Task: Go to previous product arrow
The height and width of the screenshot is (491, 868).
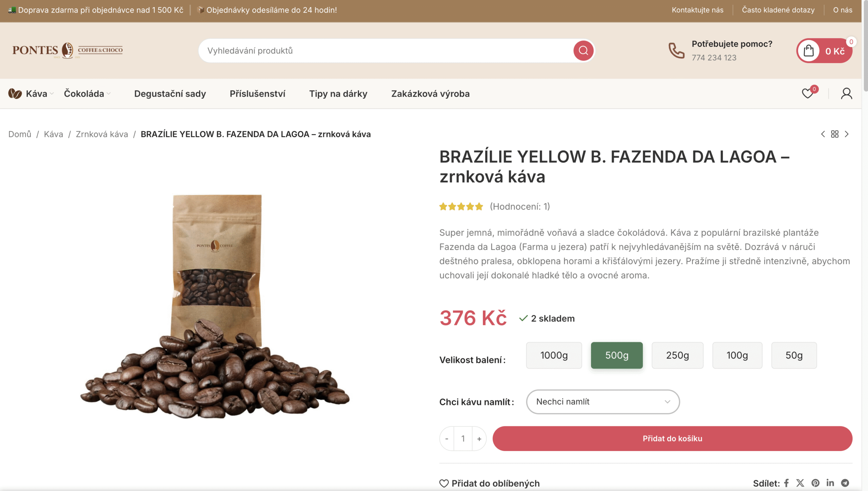Action: tap(823, 134)
